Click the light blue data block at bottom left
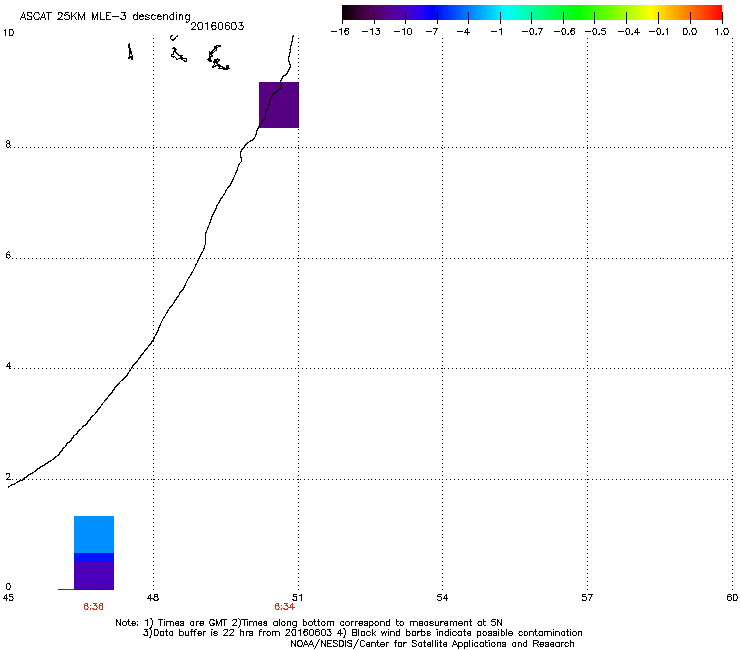The image size is (740, 650). (94, 534)
